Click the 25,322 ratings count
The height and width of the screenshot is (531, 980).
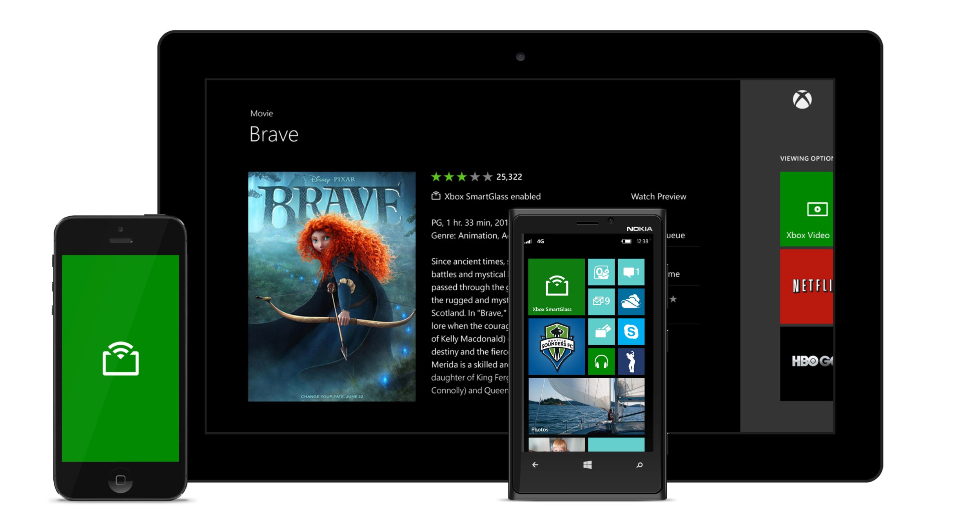pos(509,177)
